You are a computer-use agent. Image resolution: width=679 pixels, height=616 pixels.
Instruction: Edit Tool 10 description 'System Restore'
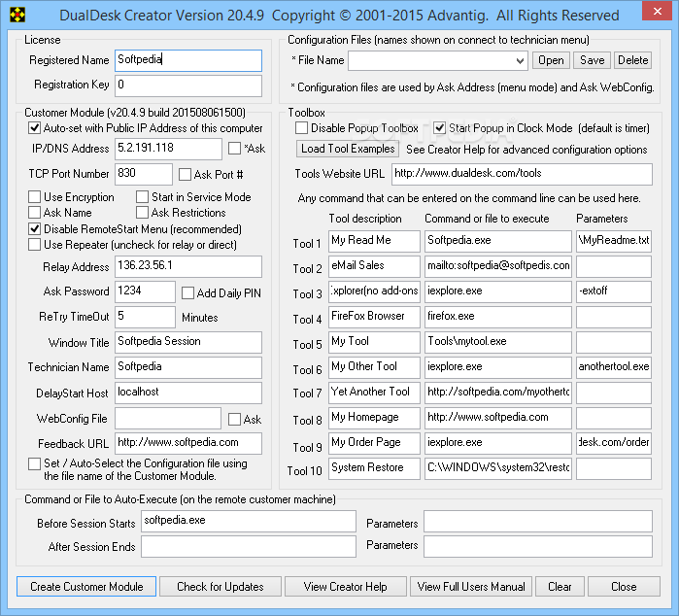point(374,468)
